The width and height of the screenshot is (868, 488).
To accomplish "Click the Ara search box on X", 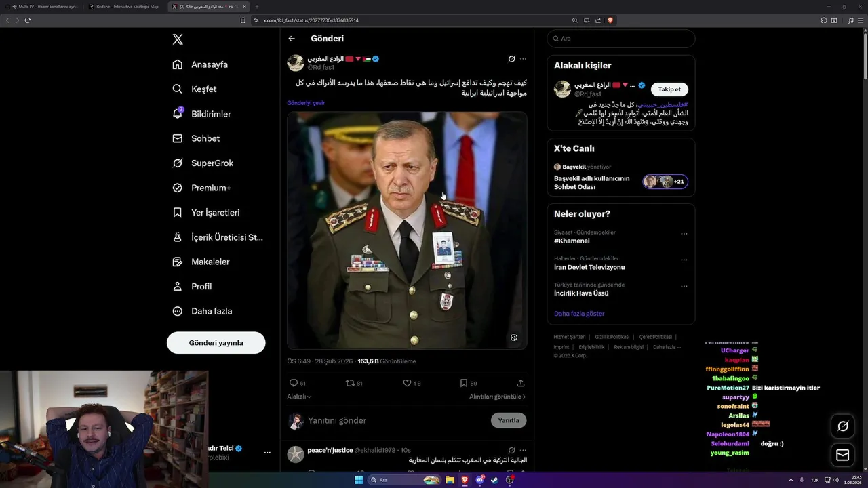I will 621,39.
